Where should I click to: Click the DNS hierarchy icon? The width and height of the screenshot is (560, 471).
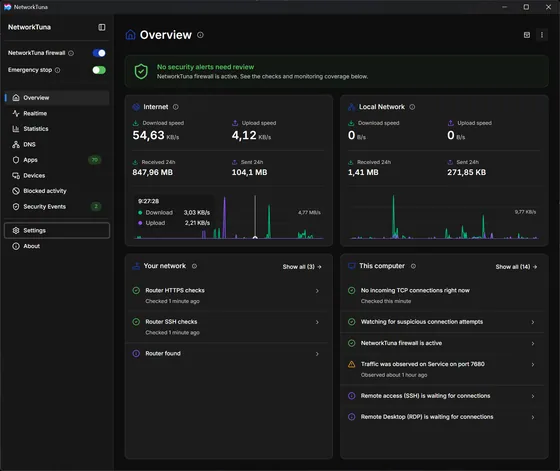pos(16,145)
